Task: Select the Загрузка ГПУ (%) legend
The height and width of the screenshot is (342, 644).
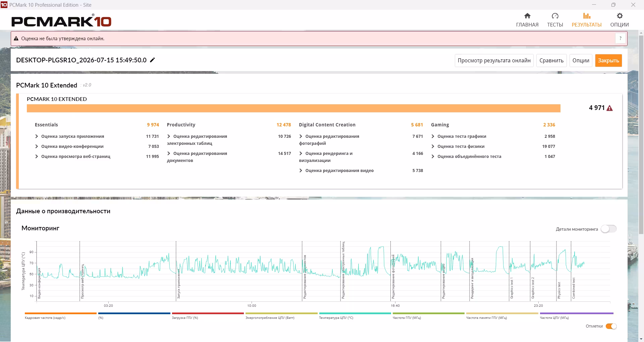Action: (208, 316)
